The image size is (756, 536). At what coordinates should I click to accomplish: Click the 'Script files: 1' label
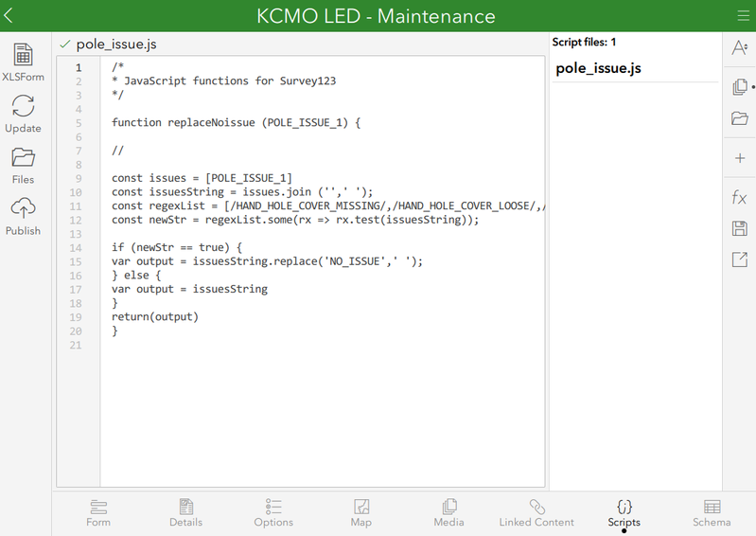pyautogui.click(x=584, y=42)
